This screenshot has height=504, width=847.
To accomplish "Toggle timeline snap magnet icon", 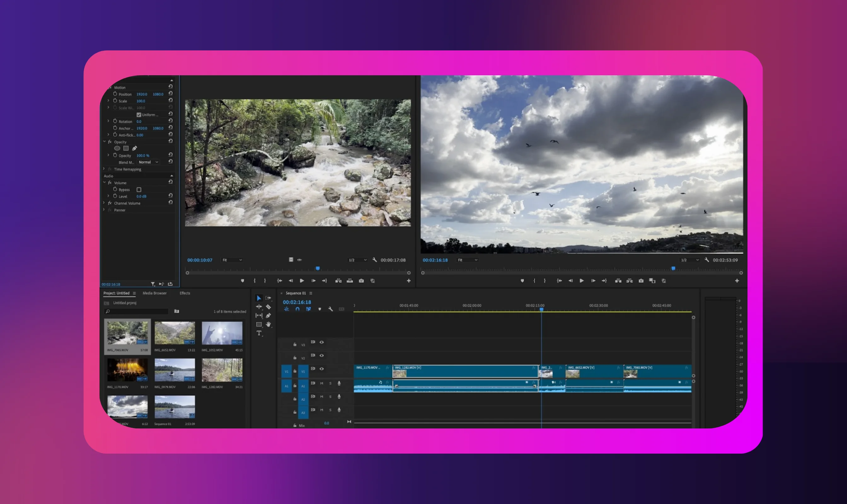I will click(x=297, y=309).
